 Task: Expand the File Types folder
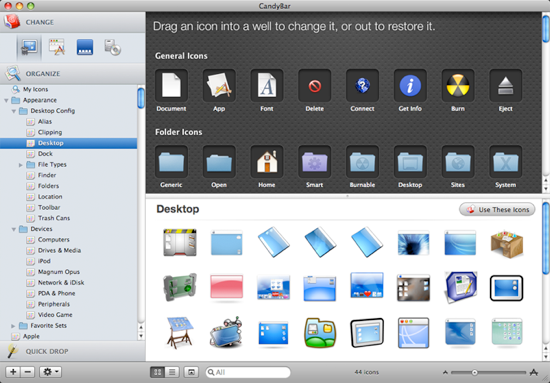tap(21, 164)
